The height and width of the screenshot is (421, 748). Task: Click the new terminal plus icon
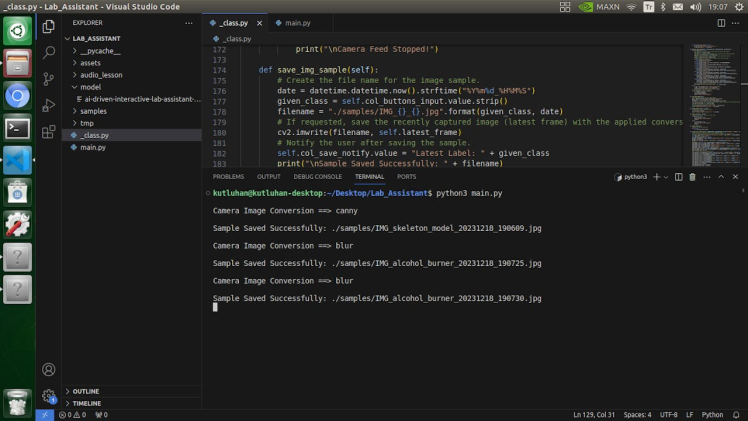[656, 177]
